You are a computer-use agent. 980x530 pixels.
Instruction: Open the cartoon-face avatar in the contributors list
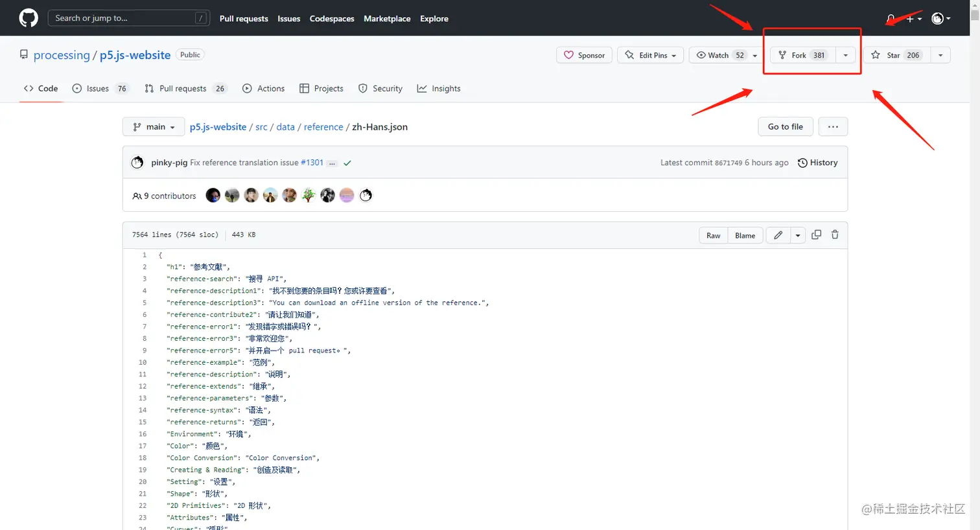point(366,195)
